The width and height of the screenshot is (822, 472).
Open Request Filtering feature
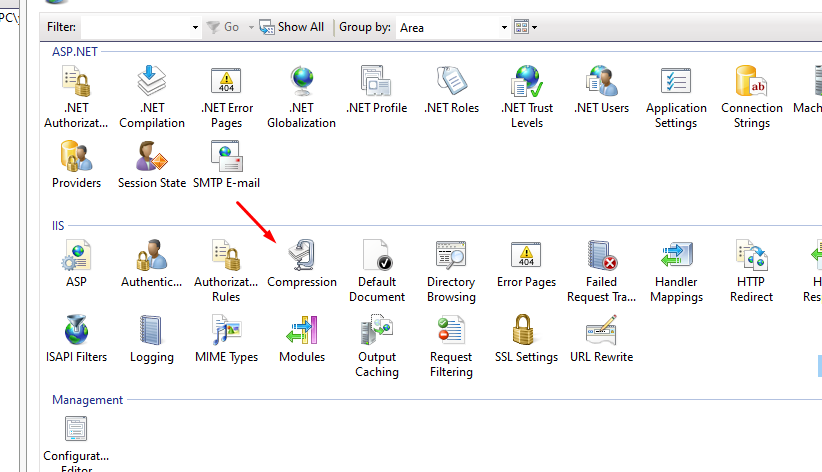(451, 331)
